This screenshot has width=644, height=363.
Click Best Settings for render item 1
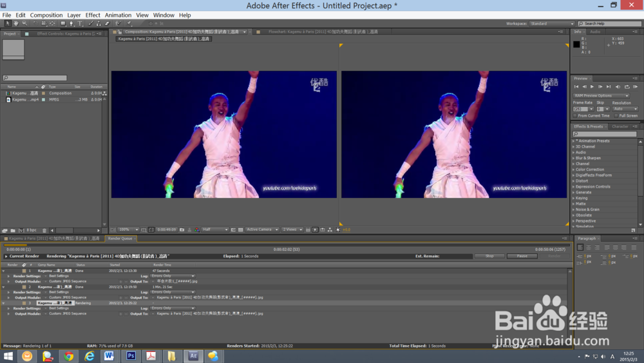[x=59, y=276]
